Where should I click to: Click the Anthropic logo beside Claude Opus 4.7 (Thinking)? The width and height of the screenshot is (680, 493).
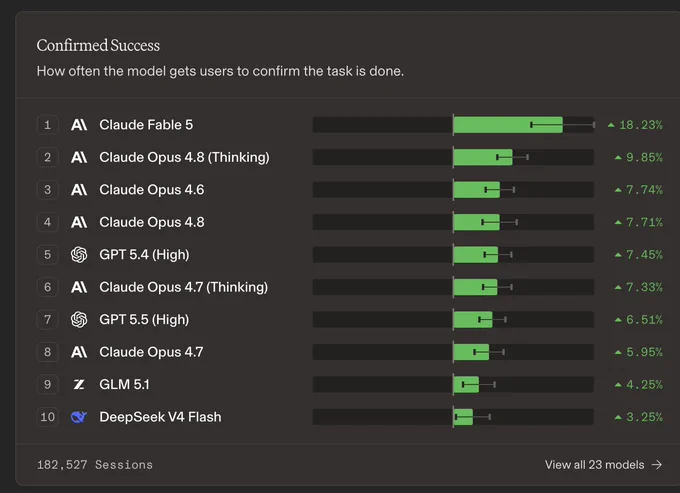(x=79, y=287)
